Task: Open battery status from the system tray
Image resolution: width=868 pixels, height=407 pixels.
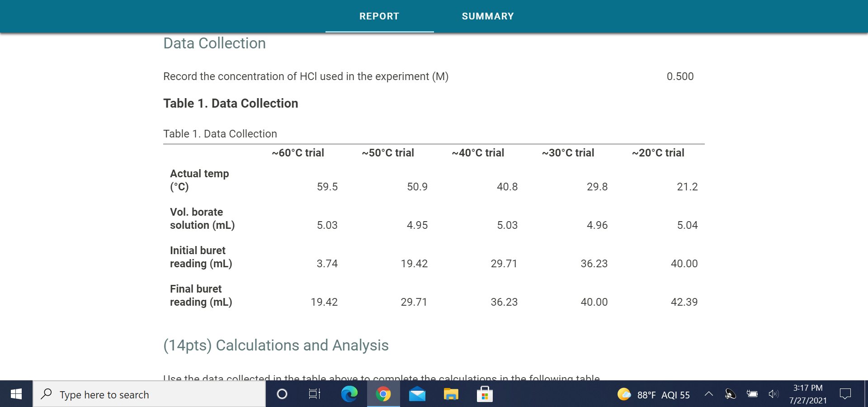Action: (752, 394)
